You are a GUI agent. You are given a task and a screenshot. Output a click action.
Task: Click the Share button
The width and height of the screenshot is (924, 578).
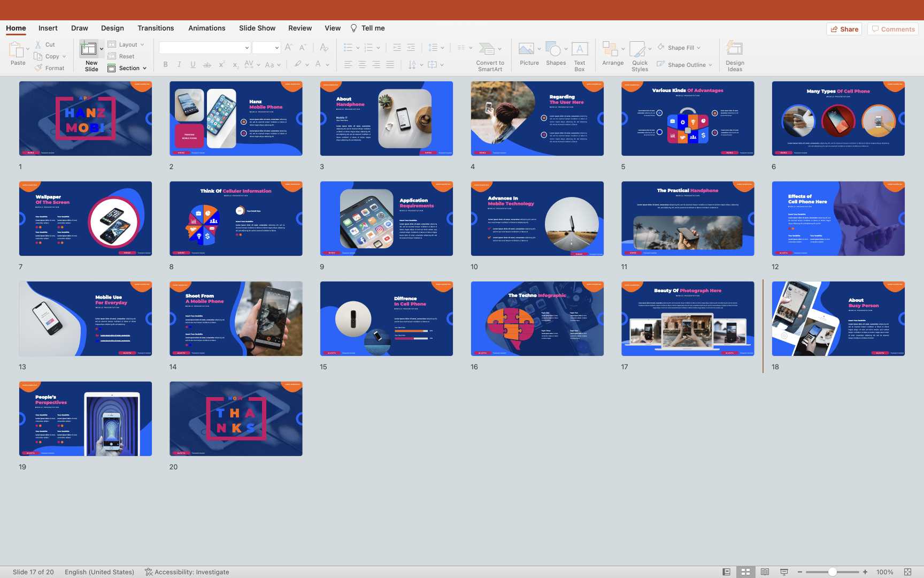[844, 29]
